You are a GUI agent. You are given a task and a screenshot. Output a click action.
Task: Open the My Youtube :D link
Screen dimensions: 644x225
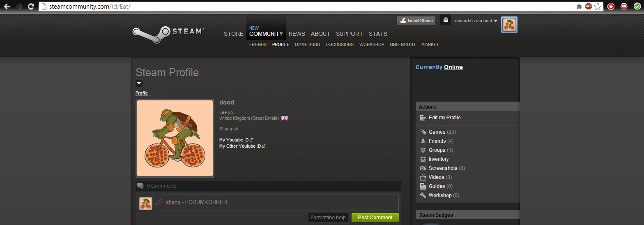[x=236, y=140]
